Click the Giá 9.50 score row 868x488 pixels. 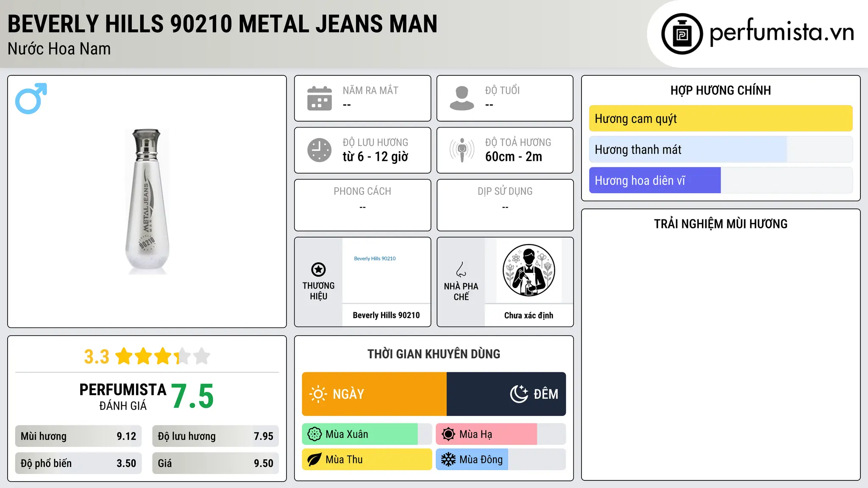click(x=215, y=463)
